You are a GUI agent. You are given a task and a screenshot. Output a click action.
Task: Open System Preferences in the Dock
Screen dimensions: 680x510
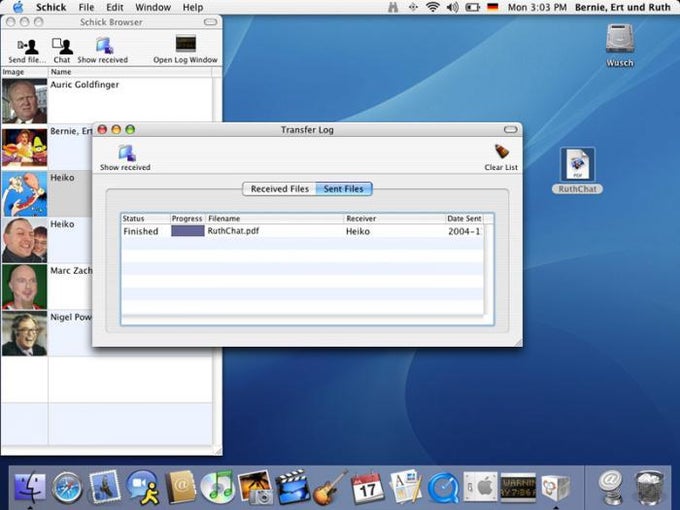pyautogui.click(x=481, y=487)
